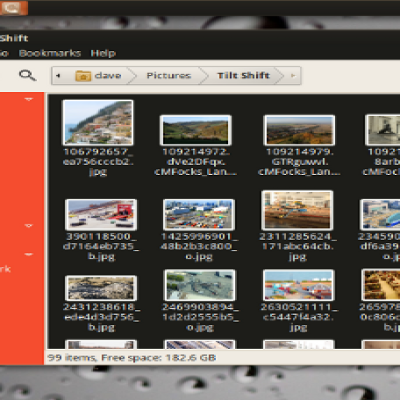Select thumbnail 2630521111 image

[x=299, y=285]
